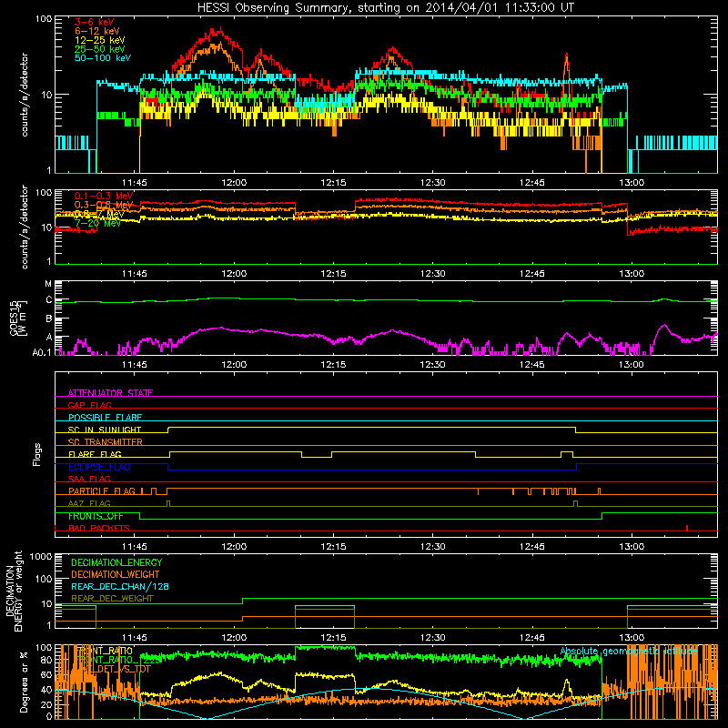The image size is (728, 728).
Task: Select the cyan "50-100 keV" legend label
Action: tap(103, 57)
